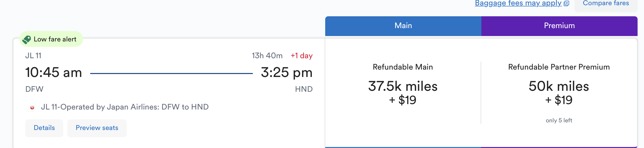Click the external link icon beside baggage fees
The width and height of the screenshot is (644, 148).
click(567, 3)
